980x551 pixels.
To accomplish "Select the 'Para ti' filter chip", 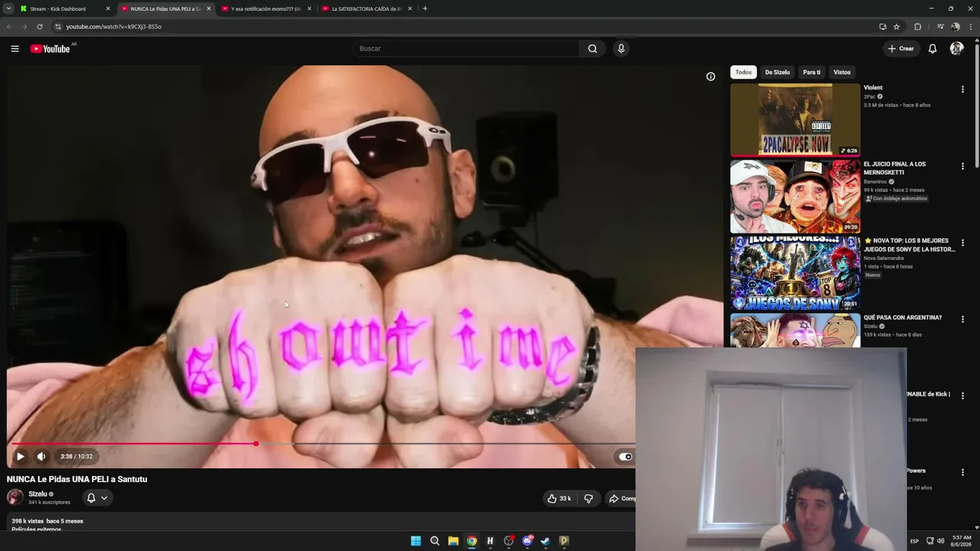I will (x=812, y=72).
